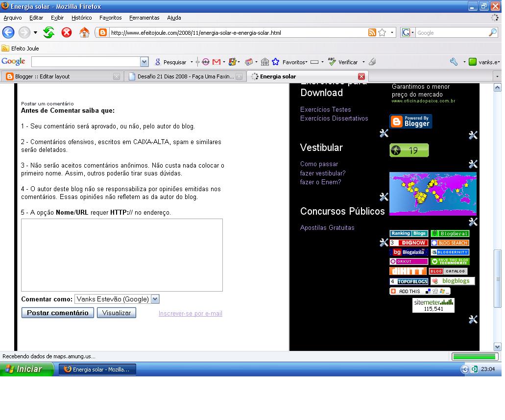
Task: Reload the page with green refresh icon
Action: [x=48, y=32]
